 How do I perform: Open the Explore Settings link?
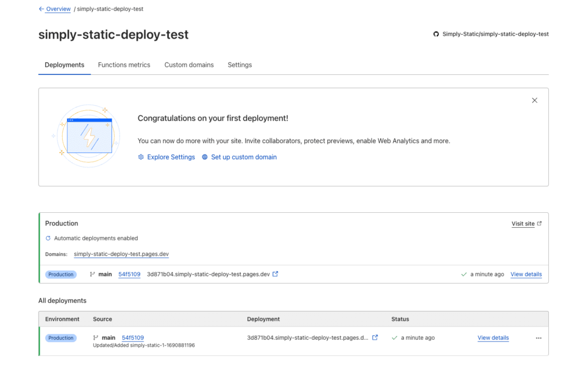click(171, 157)
